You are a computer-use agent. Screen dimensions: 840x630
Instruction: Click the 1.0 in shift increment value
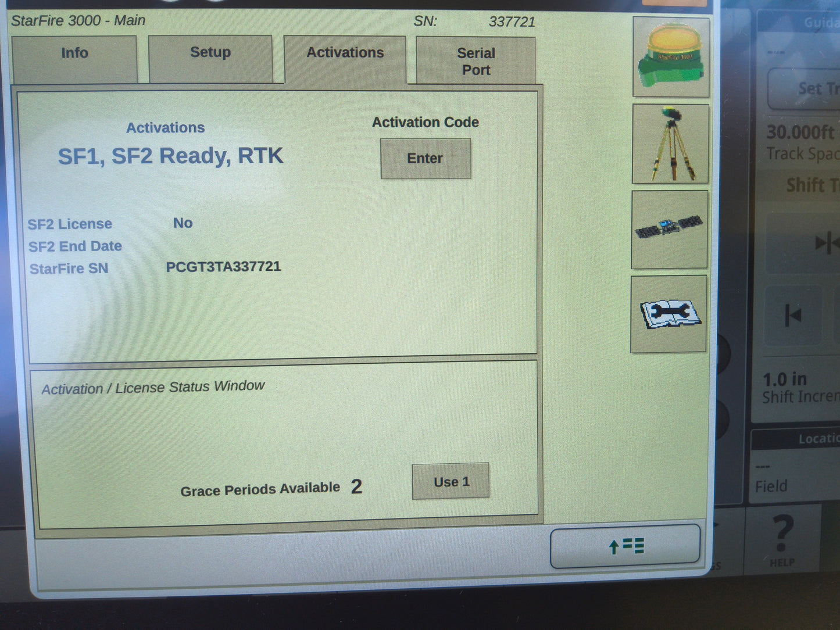click(x=785, y=380)
